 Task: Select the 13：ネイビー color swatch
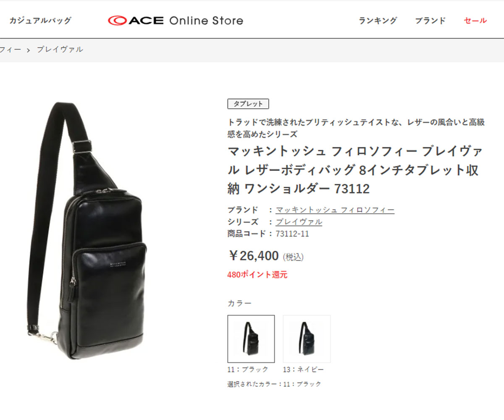(x=307, y=339)
